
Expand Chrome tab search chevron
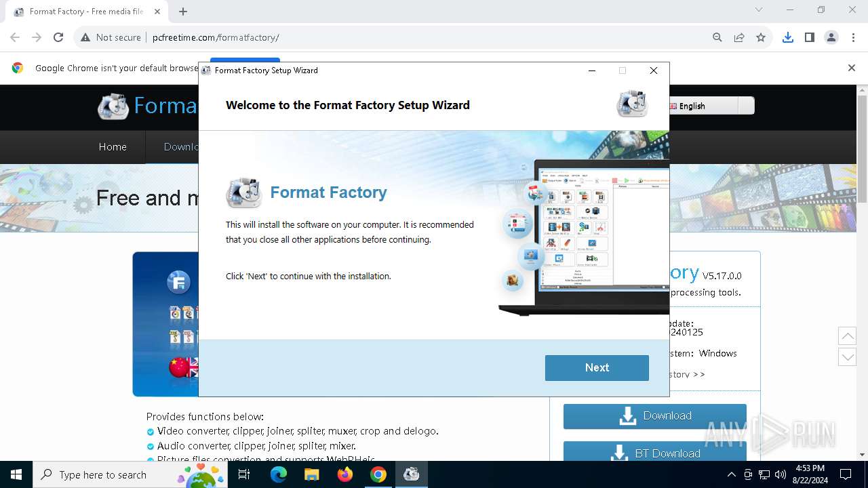pos(759,9)
